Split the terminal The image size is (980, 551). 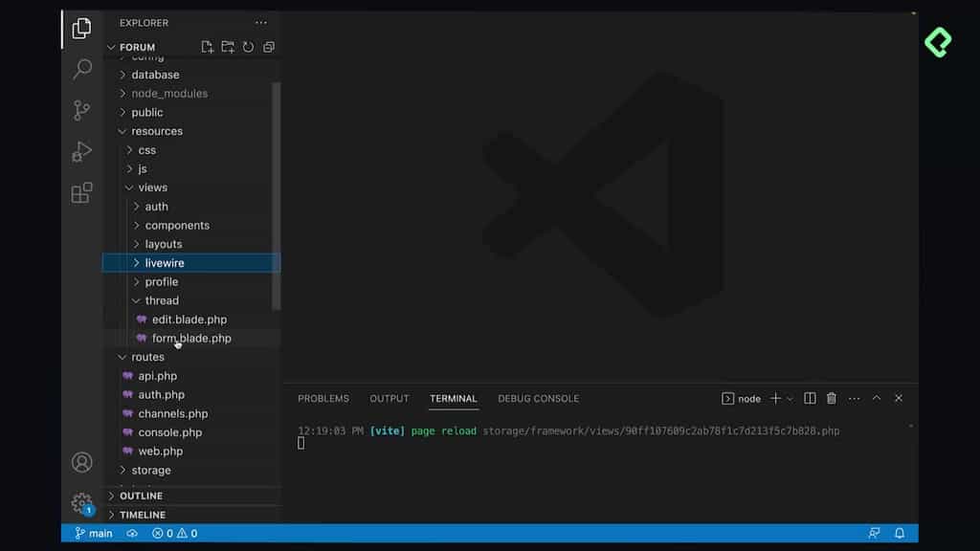(x=810, y=398)
